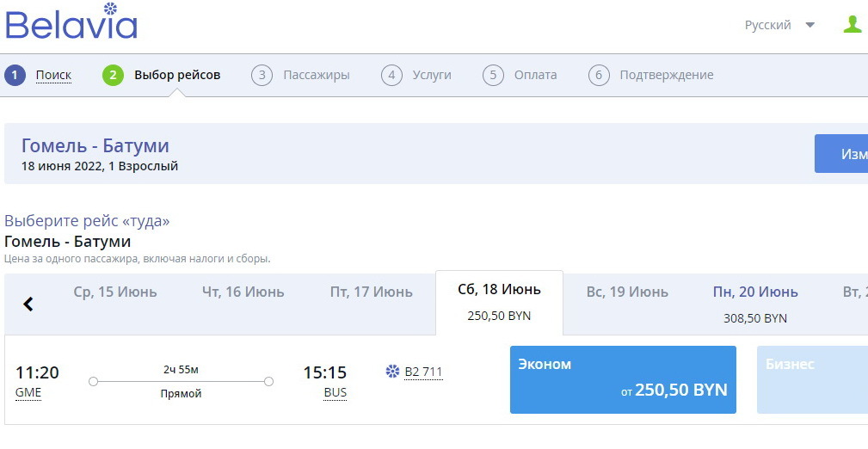Click step 1 circle for Поиск
Viewport: 868px width, 449px height.
click(15, 75)
